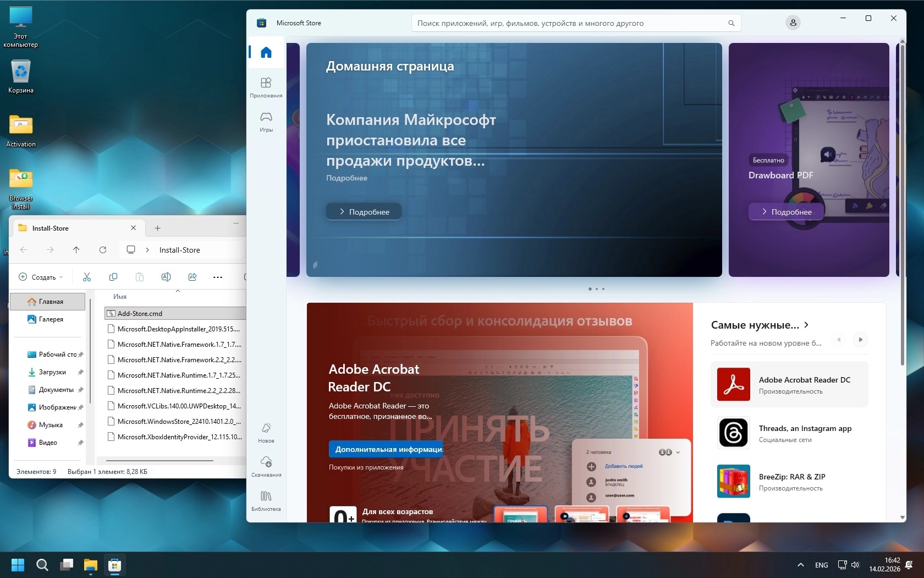Image resolution: width=924 pixels, height=578 pixels.
Task: Click the Refresh button in File Explorer
Action: (x=103, y=250)
